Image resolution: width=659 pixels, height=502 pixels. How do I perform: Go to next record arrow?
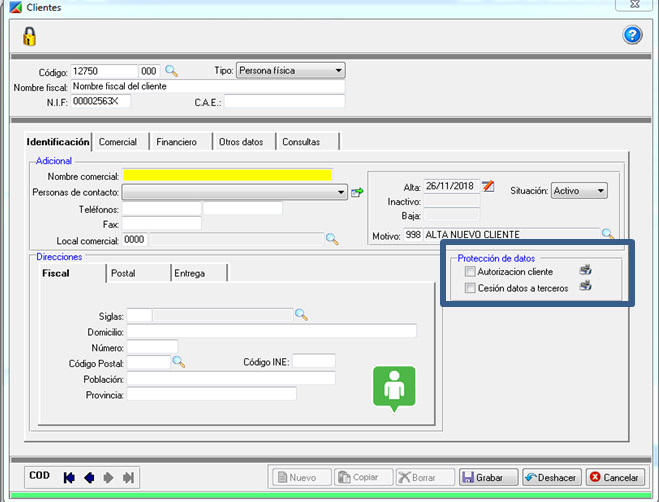(108, 478)
